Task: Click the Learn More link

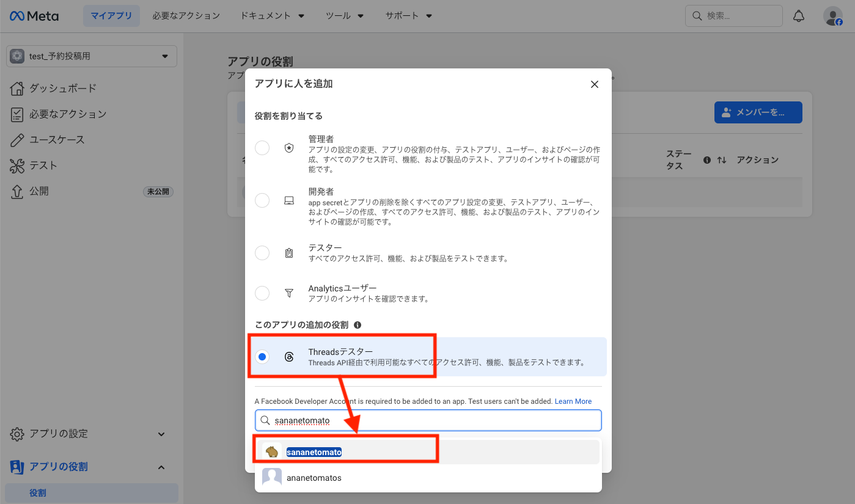Action: [573, 401]
